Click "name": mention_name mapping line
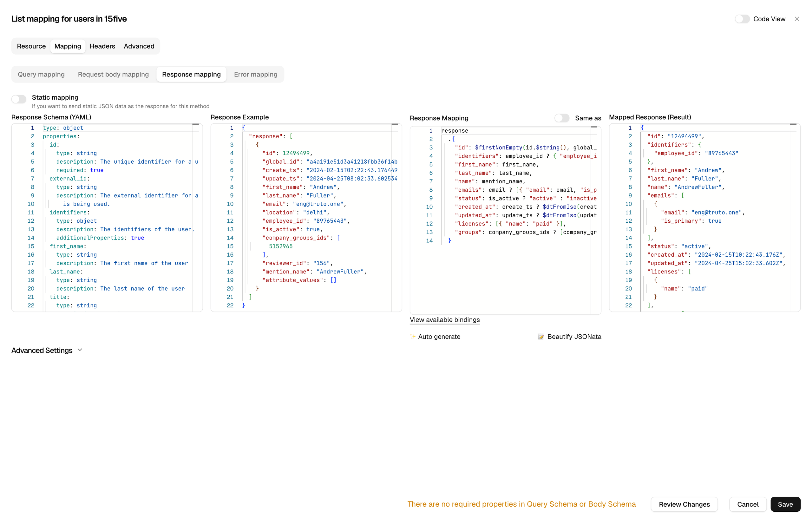Screen dimensions: 812x525 [489, 181]
